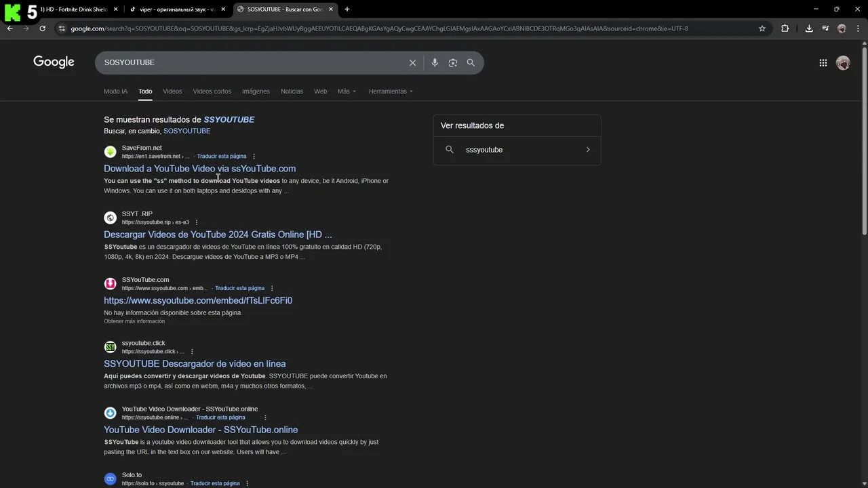The height and width of the screenshot is (488, 868).
Task: Expand the Más filter dropdown
Action: (347, 91)
